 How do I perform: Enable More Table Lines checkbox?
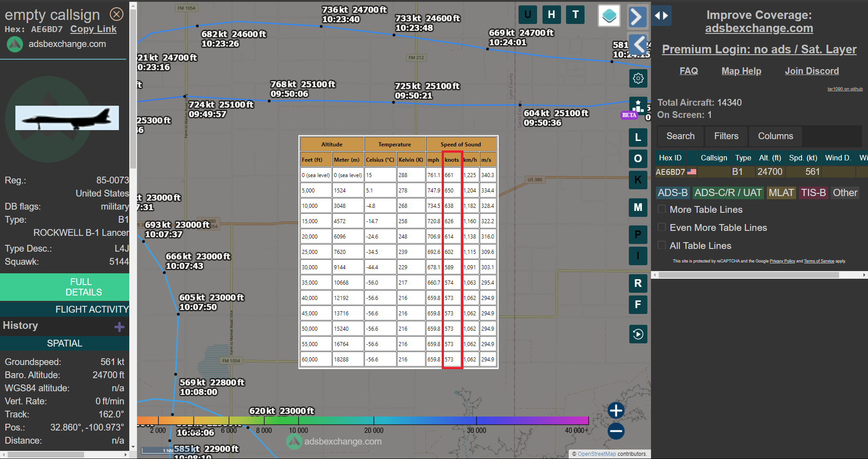point(662,209)
